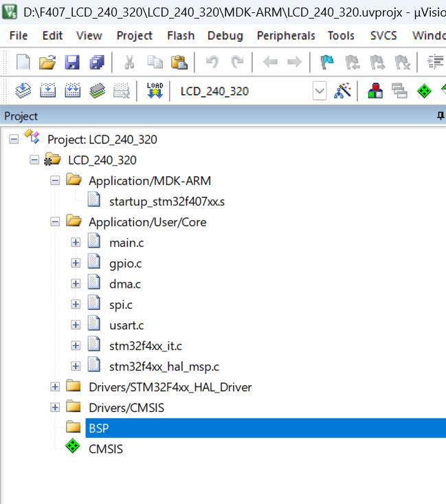This screenshot has width=446, height=504.
Task: Collapse the LCD_240_320 target node
Action: point(34,160)
